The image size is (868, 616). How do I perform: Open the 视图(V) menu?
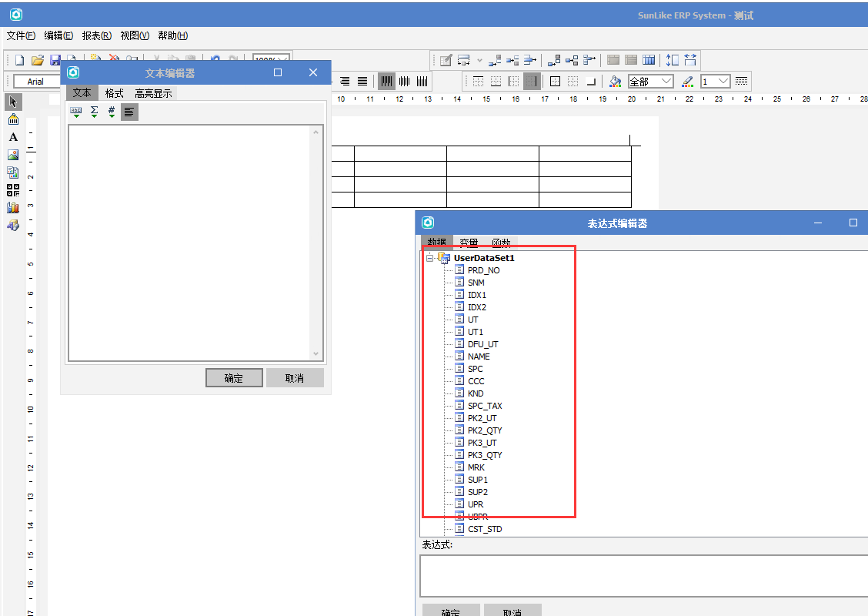pos(135,35)
